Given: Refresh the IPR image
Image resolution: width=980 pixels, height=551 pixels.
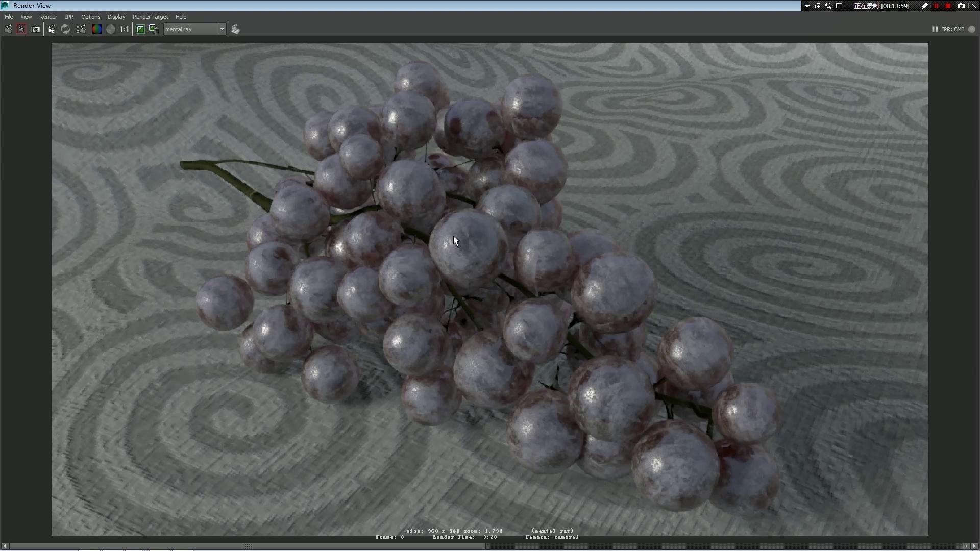Looking at the screenshot, I should coord(65,29).
